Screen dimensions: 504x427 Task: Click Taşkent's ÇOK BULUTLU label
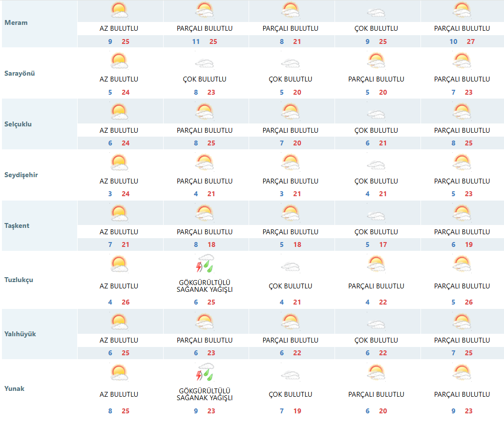[x=376, y=232]
